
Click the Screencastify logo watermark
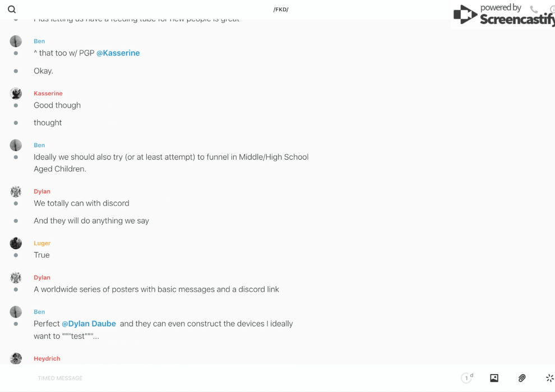pos(502,15)
